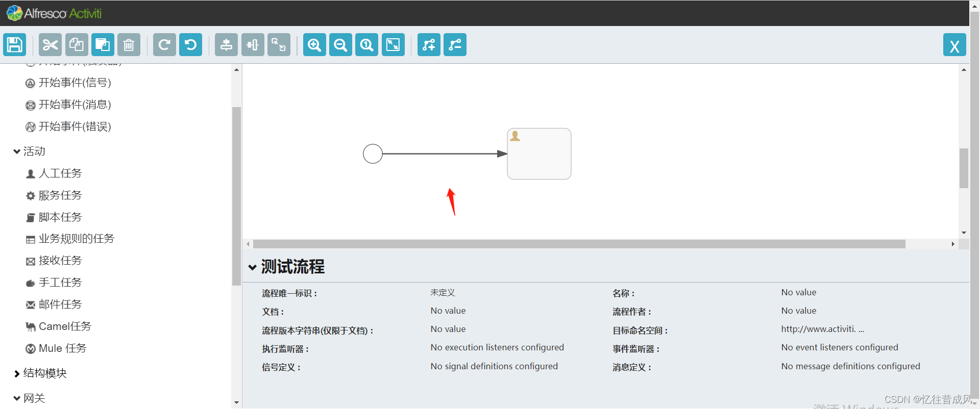The width and height of the screenshot is (980, 409).
Task: Edit the 流程唯一标识 value 未定义
Action: click(443, 293)
